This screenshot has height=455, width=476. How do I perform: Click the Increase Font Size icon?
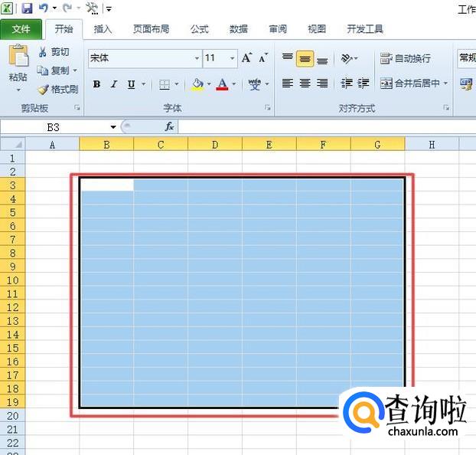(247, 57)
